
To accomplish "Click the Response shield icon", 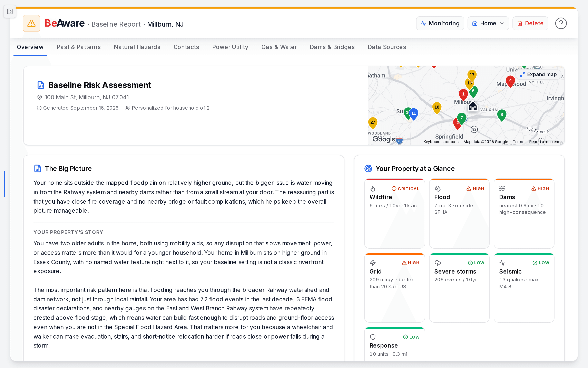I will pyautogui.click(x=373, y=337).
